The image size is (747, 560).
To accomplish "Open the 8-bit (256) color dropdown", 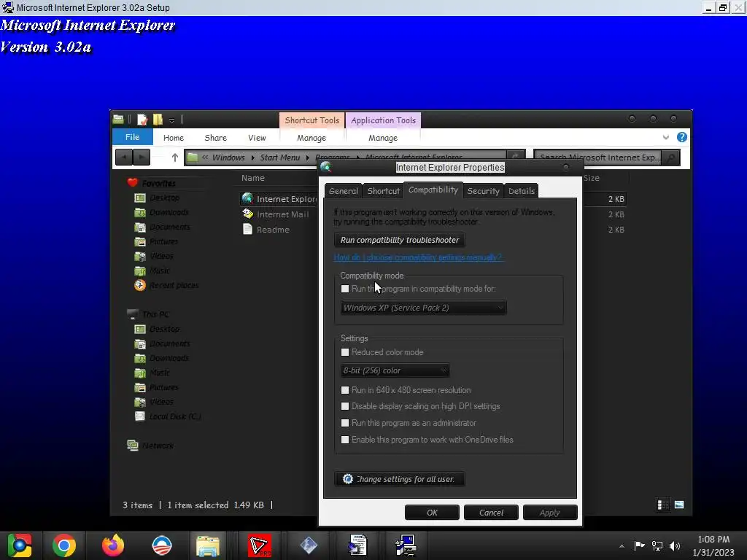I will click(395, 370).
